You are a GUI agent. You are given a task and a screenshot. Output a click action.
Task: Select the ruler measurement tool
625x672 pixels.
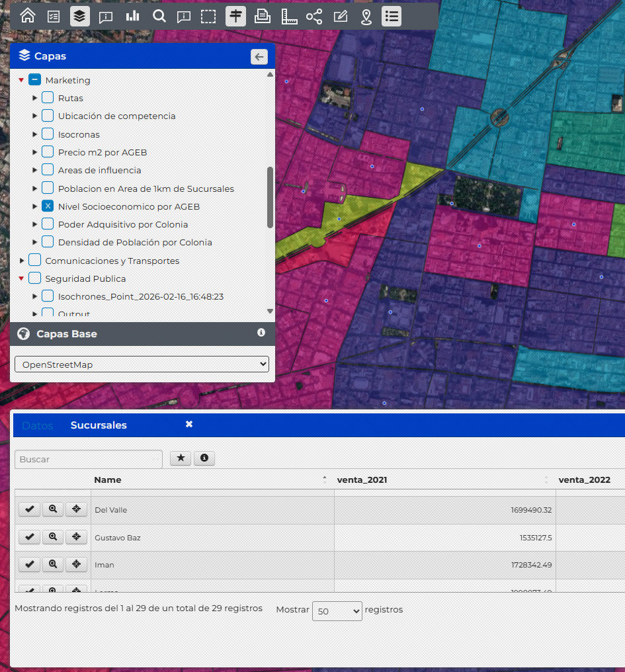[x=289, y=16]
